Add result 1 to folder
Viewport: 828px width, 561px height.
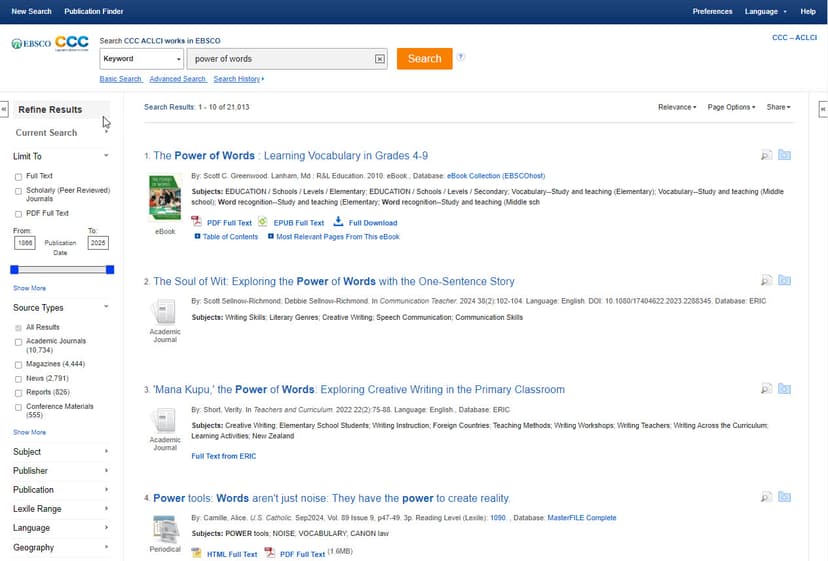785,155
